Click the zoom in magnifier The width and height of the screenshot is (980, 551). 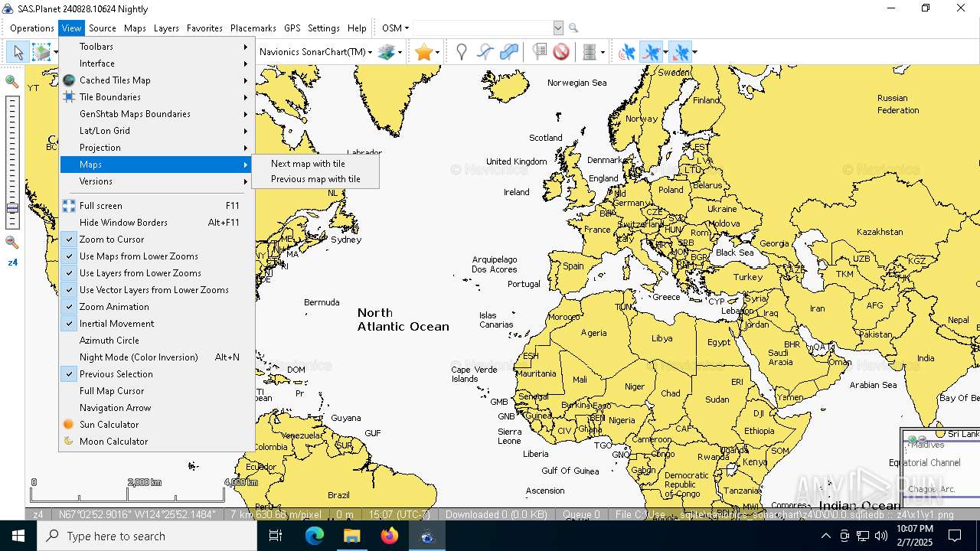point(11,81)
